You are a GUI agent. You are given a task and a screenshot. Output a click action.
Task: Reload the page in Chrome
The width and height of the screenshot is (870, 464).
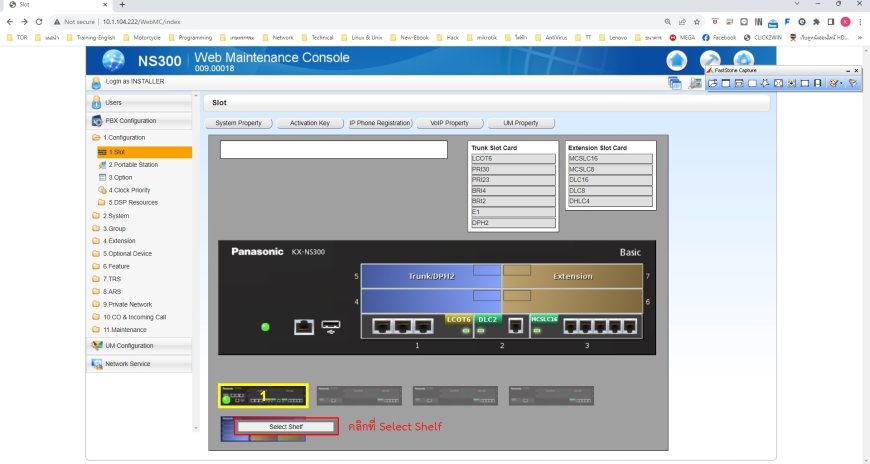tap(39, 22)
